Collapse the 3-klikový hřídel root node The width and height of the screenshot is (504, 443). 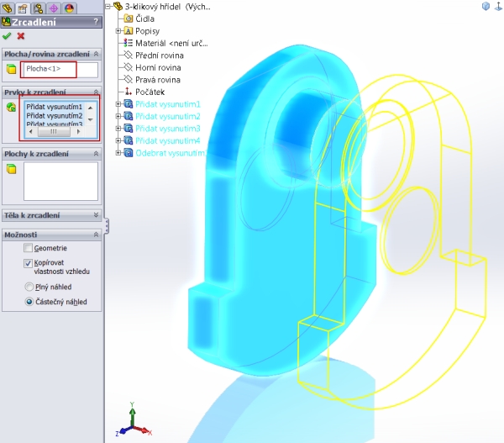[108, 6]
